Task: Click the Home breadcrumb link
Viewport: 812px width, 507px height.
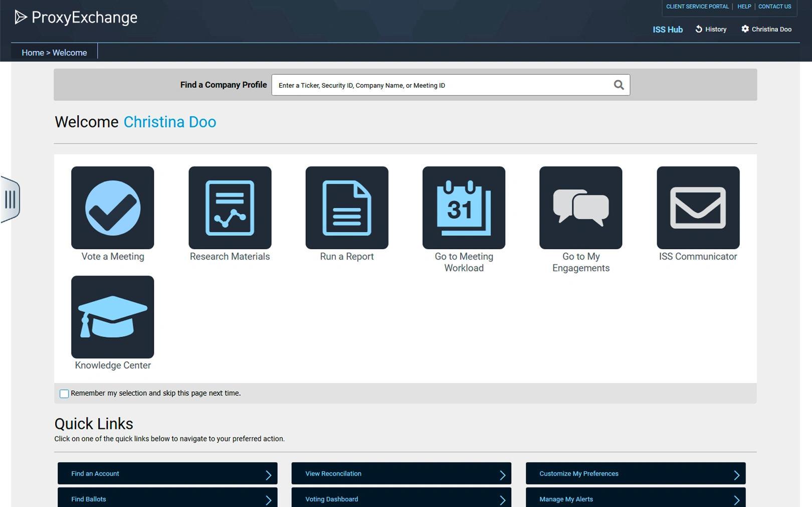Action: tap(33, 53)
